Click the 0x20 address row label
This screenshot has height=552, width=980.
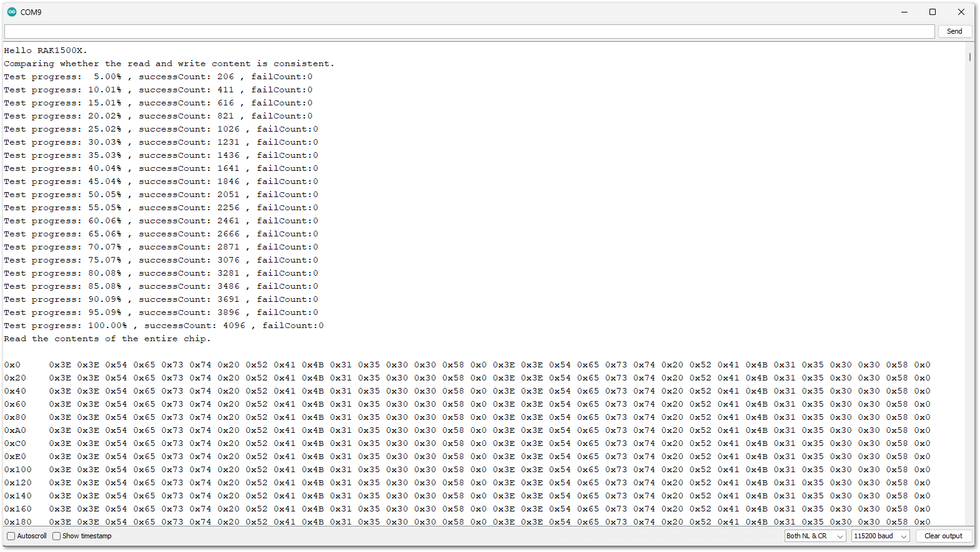(x=15, y=378)
